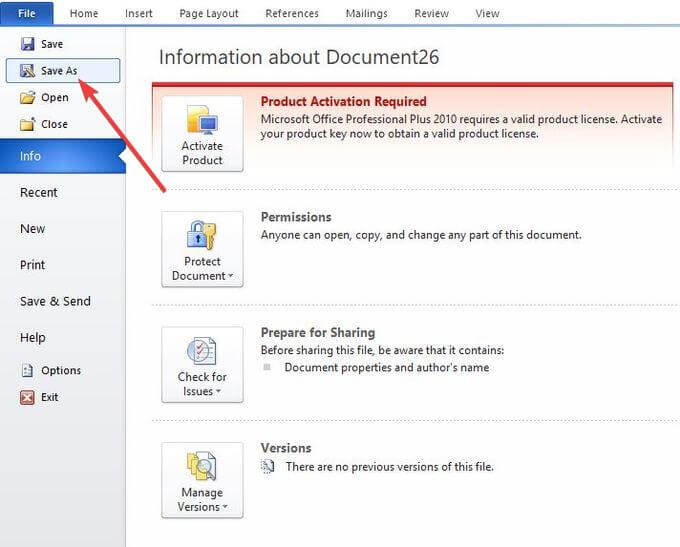Click the Manage Versions magnifier icon

pyautogui.click(x=201, y=466)
